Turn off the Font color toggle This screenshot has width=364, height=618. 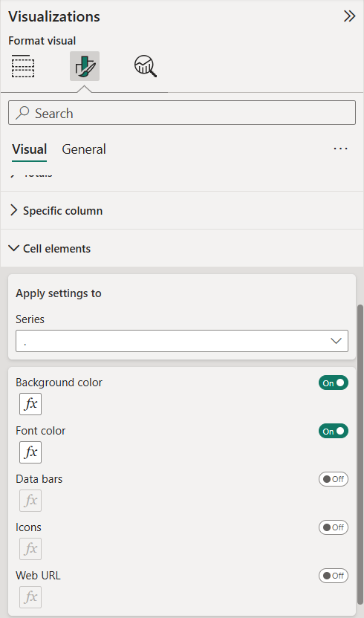[334, 431]
